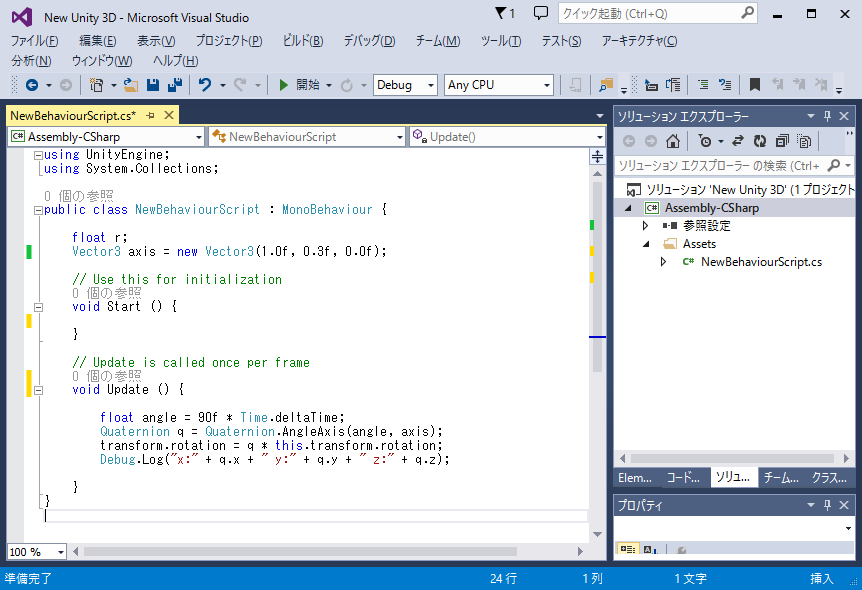
Task: Click the Navigate Backward arrow icon
Action: tap(32, 85)
